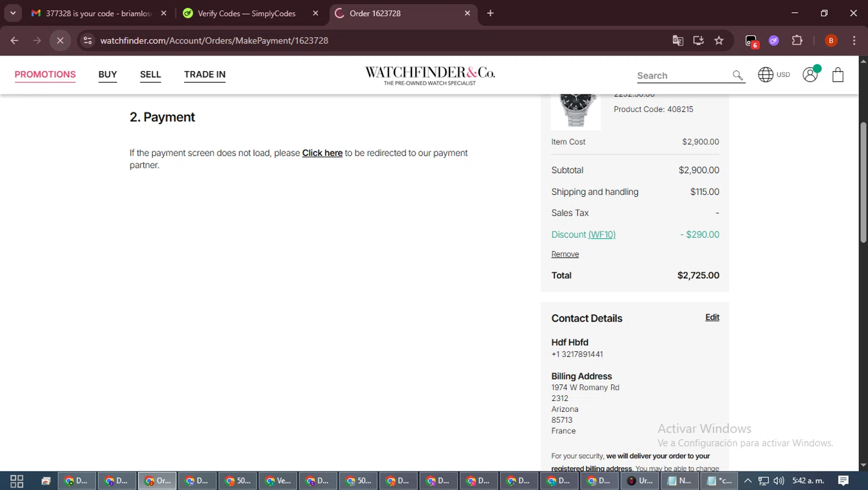Click the 'Click here' payment redirect link
The height and width of the screenshot is (490, 868).
pos(322,153)
